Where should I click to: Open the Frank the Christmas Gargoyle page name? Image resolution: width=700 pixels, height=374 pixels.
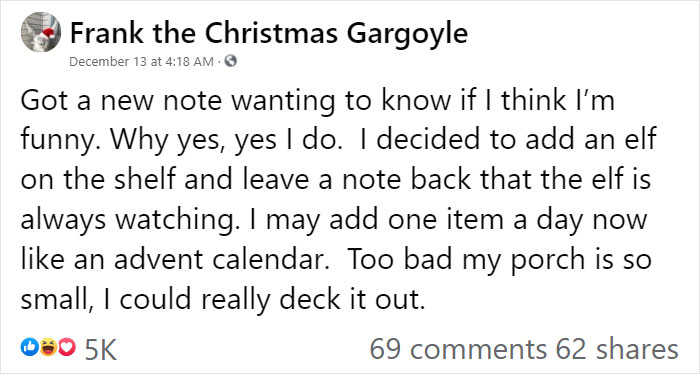tap(269, 33)
